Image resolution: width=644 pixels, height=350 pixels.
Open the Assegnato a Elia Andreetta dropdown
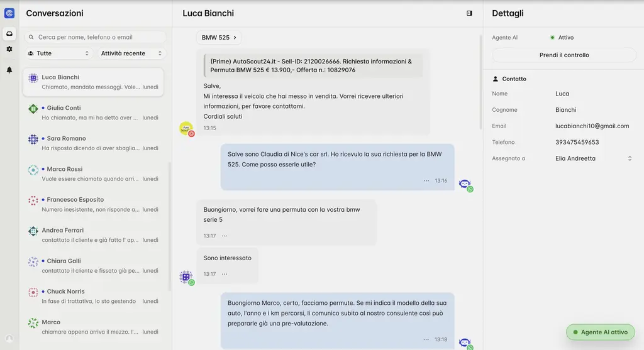point(594,158)
